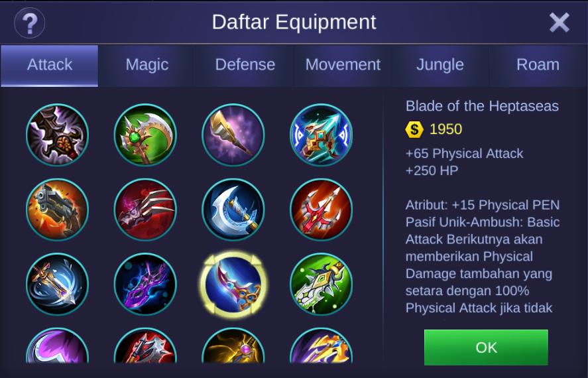
Task: Choose the green slime cannon item
Action: (x=321, y=284)
